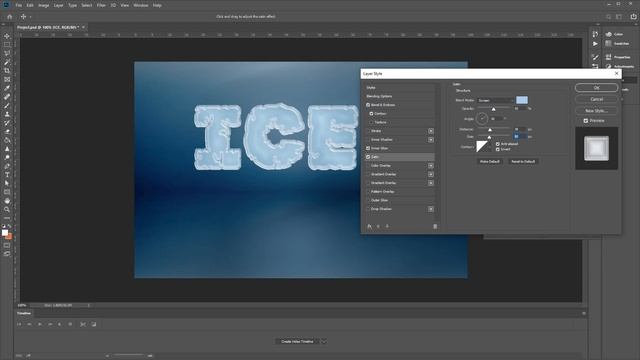Add another Stroke effect with plus icon
640x360 pixels.
coord(431,131)
